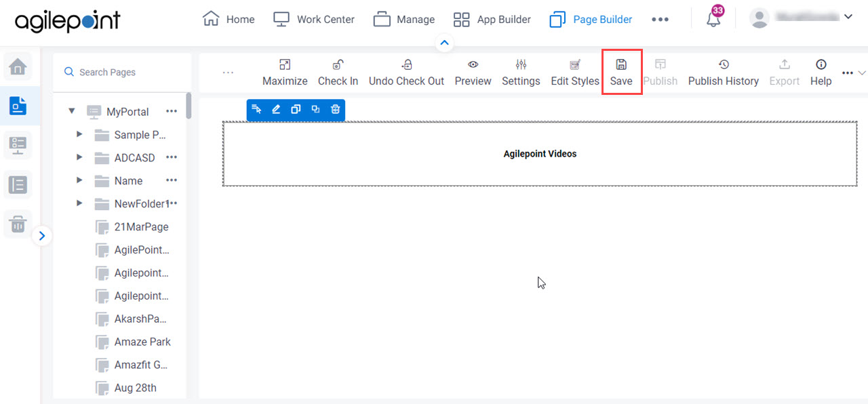Screen dimensions: 868x404
Task: Click the home icon in left sidebar
Action: (18, 66)
